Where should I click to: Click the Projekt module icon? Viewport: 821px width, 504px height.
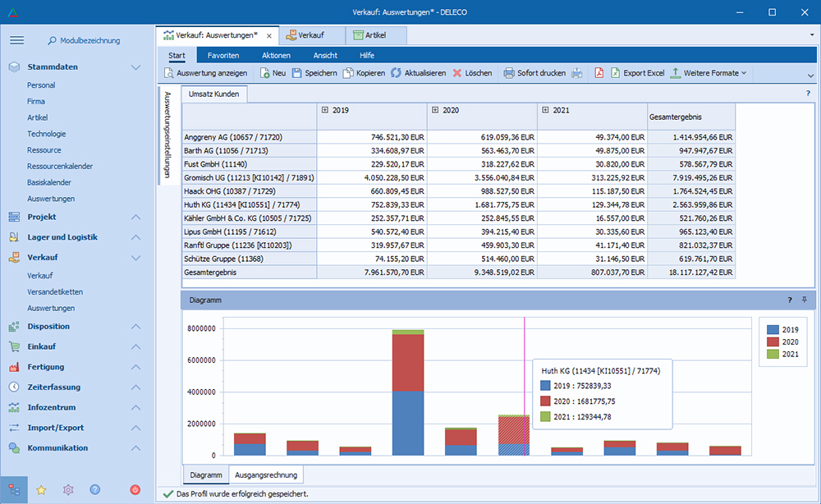point(14,217)
